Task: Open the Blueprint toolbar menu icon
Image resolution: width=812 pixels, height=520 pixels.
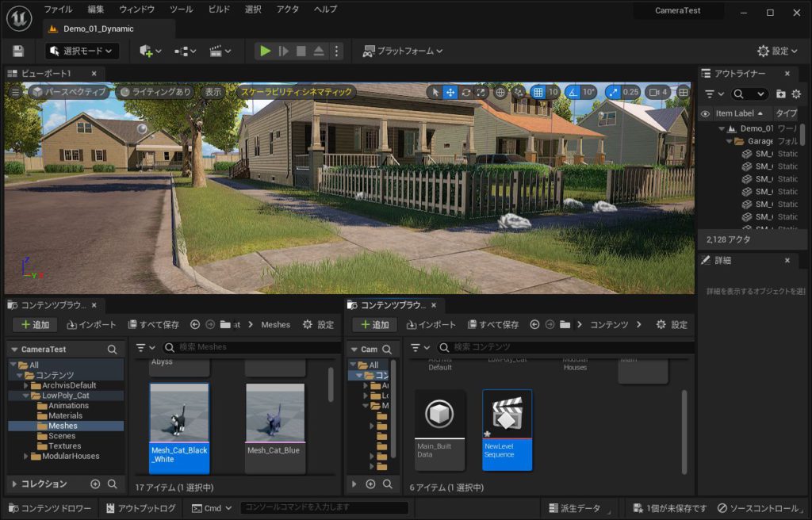Action: point(185,51)
